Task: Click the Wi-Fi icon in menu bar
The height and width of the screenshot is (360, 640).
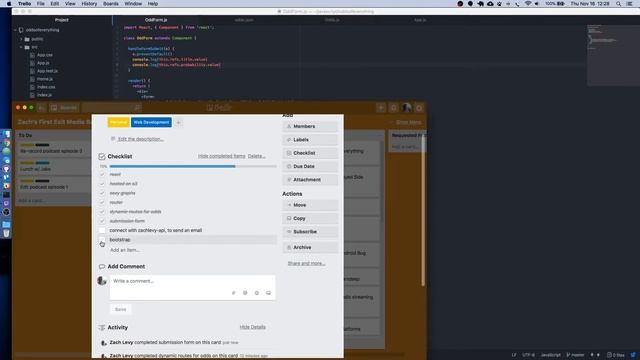Action: tap(528, 4)
